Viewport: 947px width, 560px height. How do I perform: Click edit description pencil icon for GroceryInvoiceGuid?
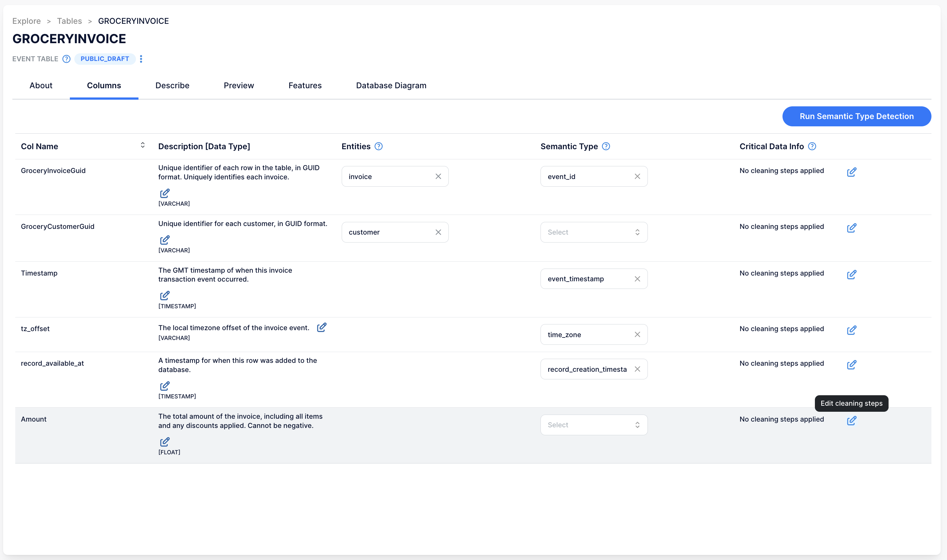point(164,193)
